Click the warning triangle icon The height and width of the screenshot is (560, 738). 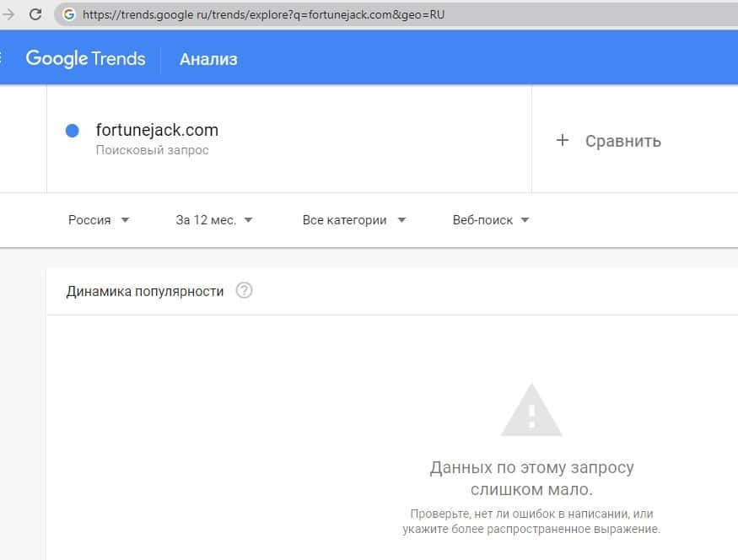pos(531,410)
